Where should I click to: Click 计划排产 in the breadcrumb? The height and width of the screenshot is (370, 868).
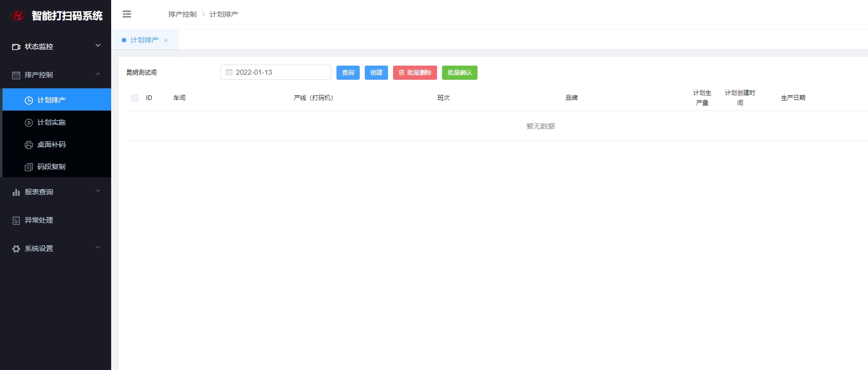[x=224, y=14]
